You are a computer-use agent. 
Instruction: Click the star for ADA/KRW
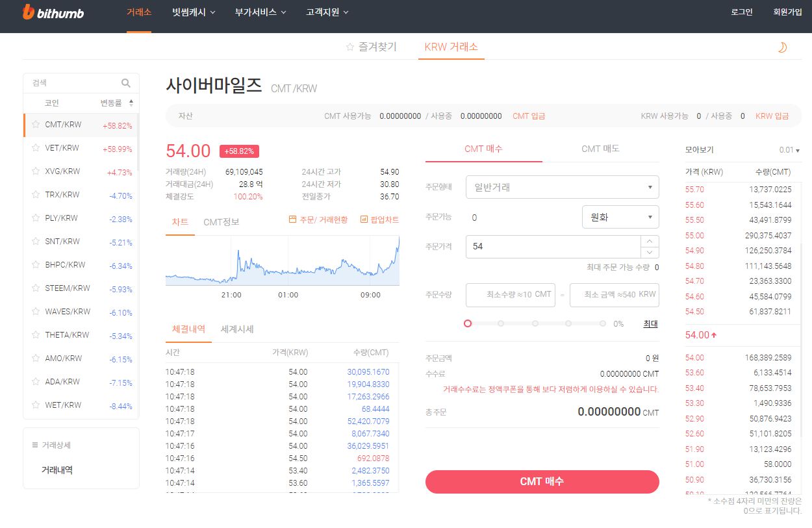36,382
